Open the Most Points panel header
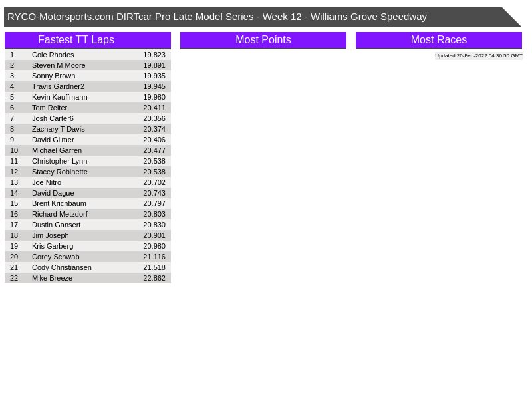Screen dimensions: 532x399 [263, 40]
